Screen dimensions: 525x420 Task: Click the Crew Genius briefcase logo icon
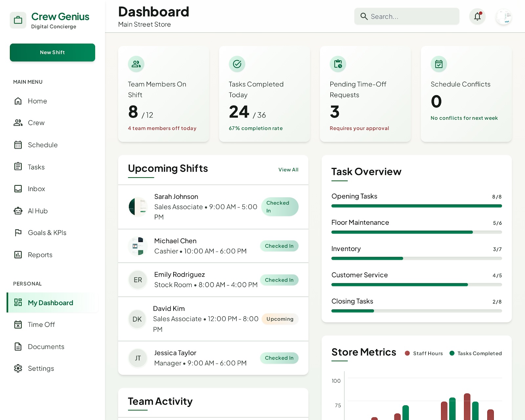tap(18, 20)
